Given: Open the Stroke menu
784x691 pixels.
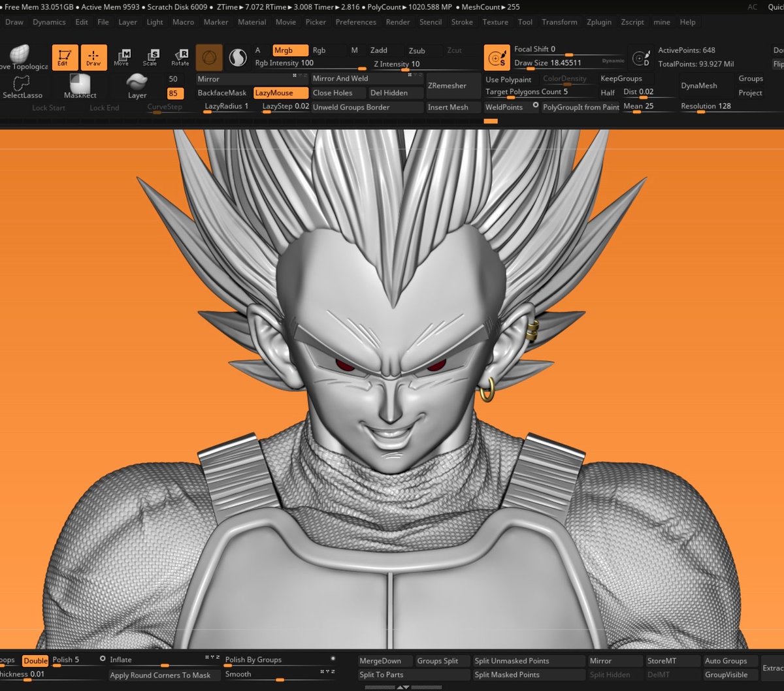Looking at the screenshot, I should point(462,22).
